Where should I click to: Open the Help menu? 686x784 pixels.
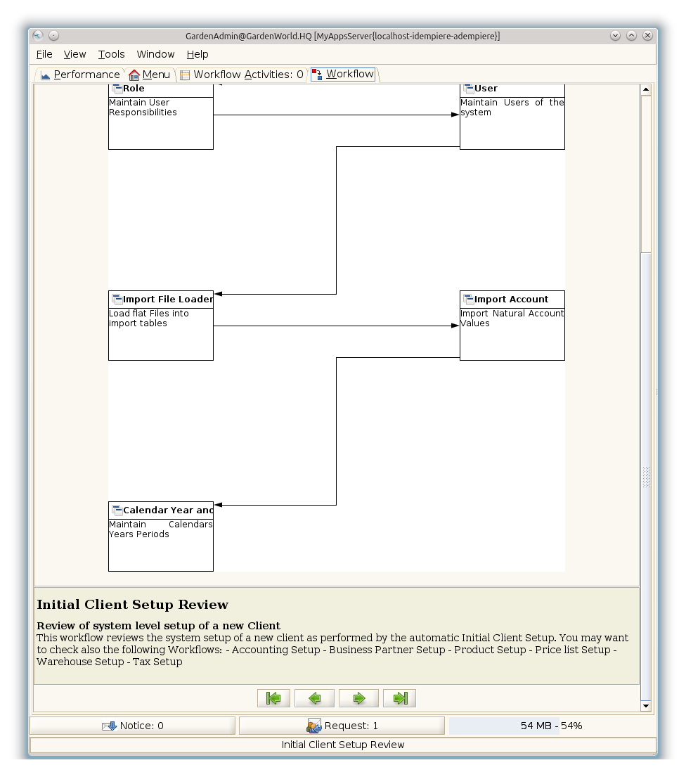coord(198,54)
